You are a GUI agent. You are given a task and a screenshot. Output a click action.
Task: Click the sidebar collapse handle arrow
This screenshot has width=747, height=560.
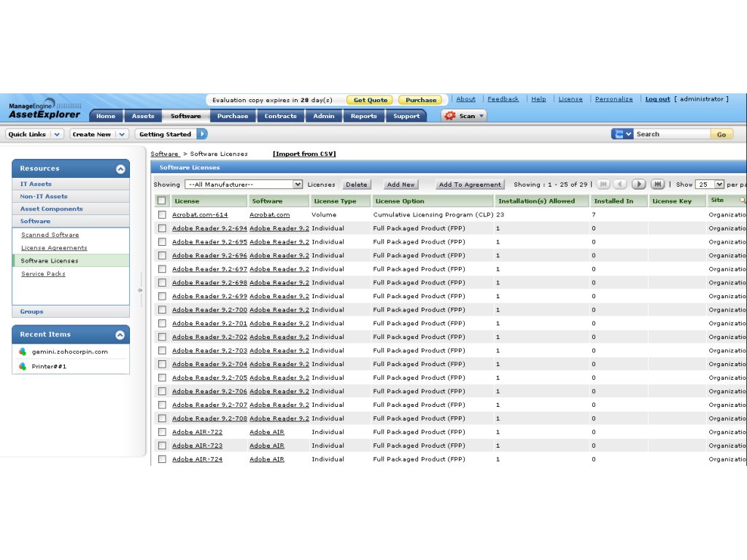[140, 290]
